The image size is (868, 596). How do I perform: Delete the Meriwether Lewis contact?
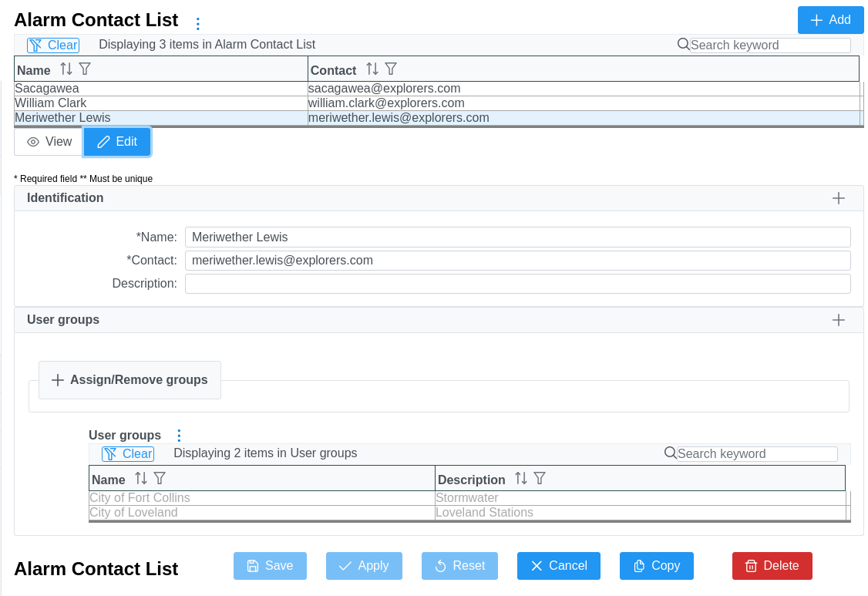[x=772, y=566]
